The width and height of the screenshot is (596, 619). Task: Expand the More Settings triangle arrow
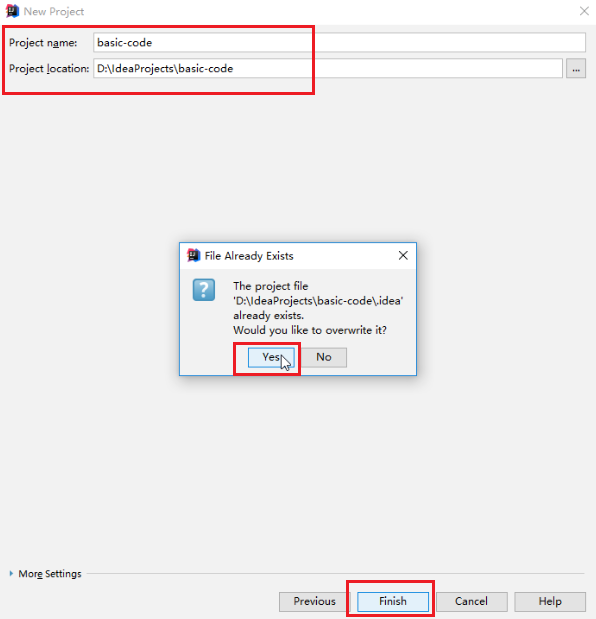(11, 573)
